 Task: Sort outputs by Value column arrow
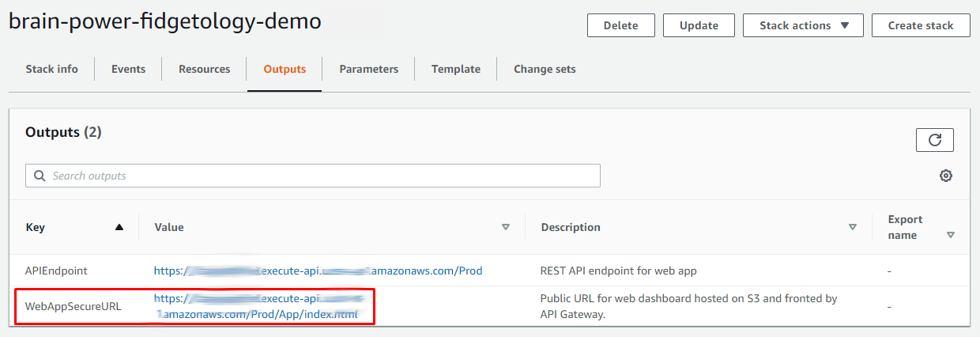tap(506, 227)
